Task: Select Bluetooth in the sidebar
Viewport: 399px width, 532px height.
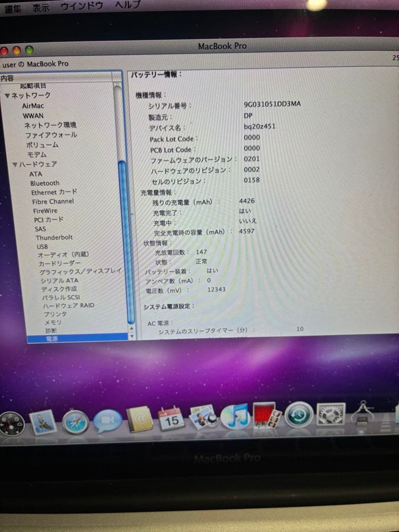Action: pos(45,183)
